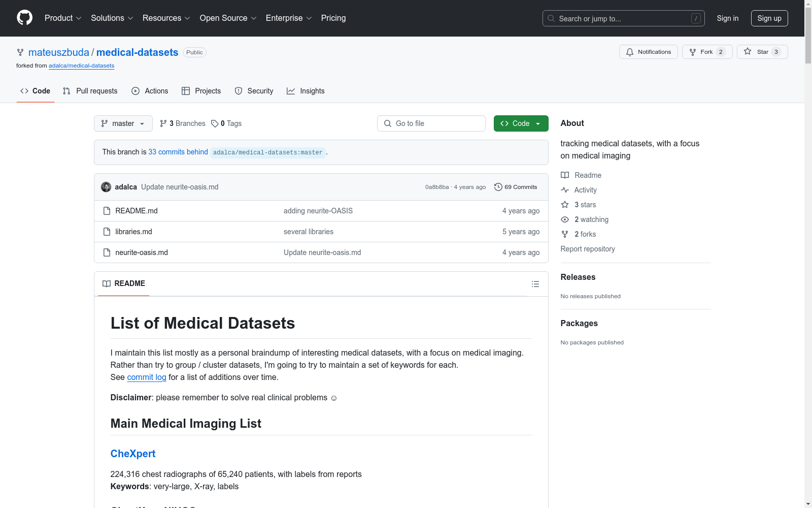Open the green Code dropdown
The height and width of the screenshot is (508, 812).
click(521, 123)
